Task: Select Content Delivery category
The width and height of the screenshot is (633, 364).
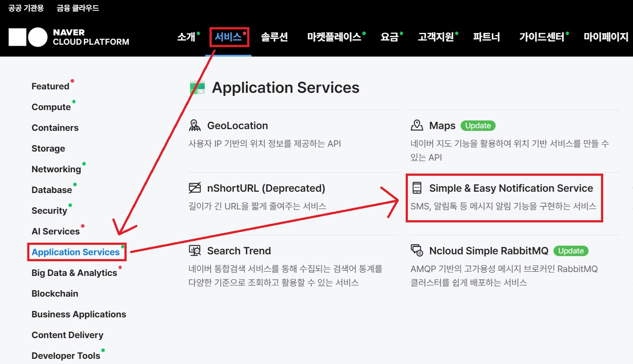Action: pos(67,335)
